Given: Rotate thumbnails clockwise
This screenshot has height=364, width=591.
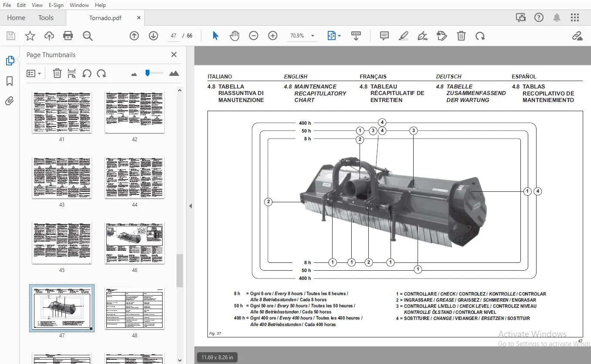Looking at the screenshot, I should coord(102,73).
